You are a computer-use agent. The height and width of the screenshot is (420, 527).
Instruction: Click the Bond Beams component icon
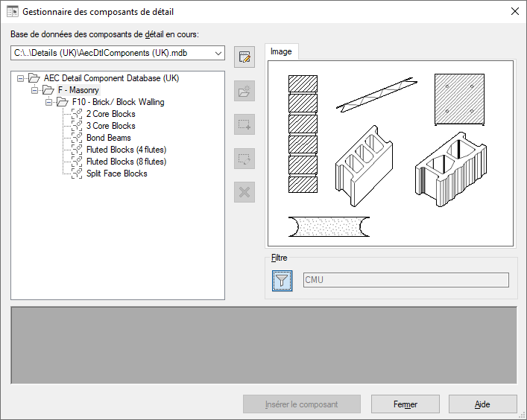point(77,138)
